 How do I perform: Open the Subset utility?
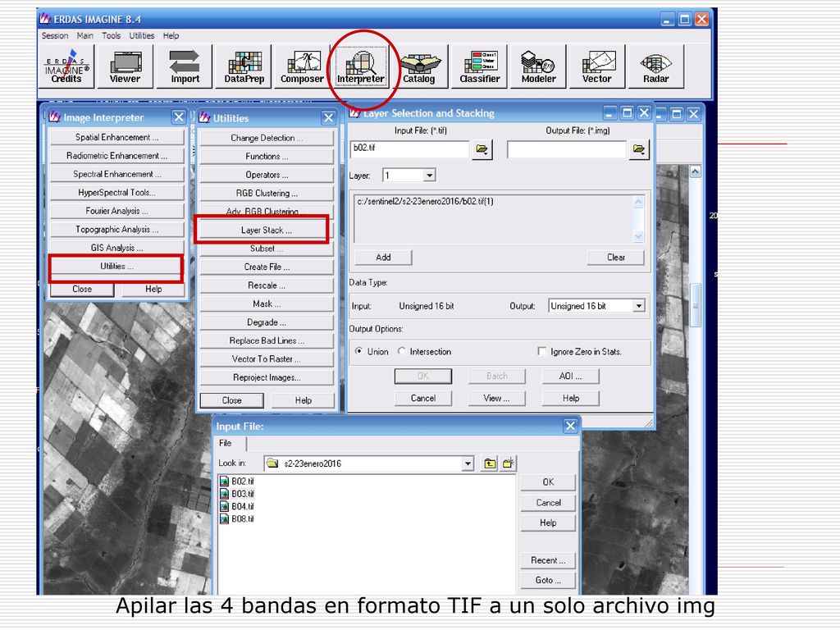[x=267, y=249]
